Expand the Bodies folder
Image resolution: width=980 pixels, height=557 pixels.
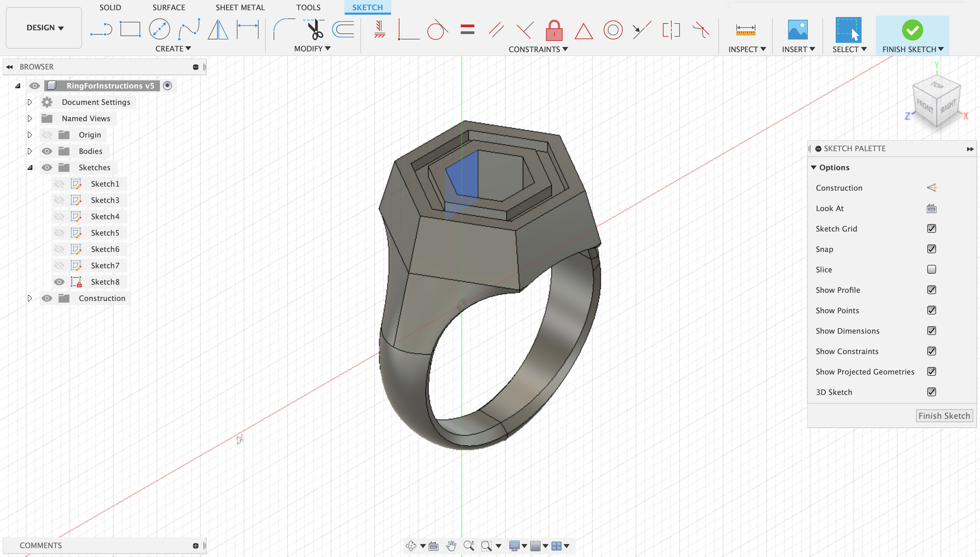[30, 151]
